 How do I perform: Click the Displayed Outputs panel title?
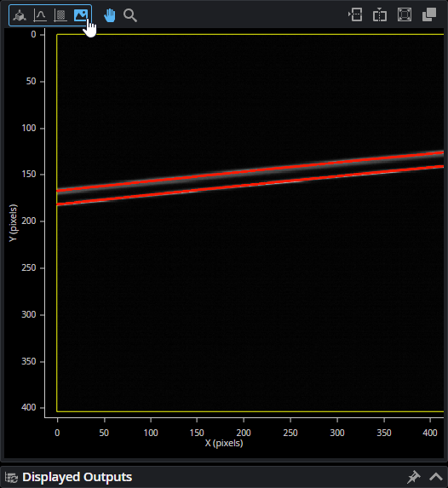78,477
